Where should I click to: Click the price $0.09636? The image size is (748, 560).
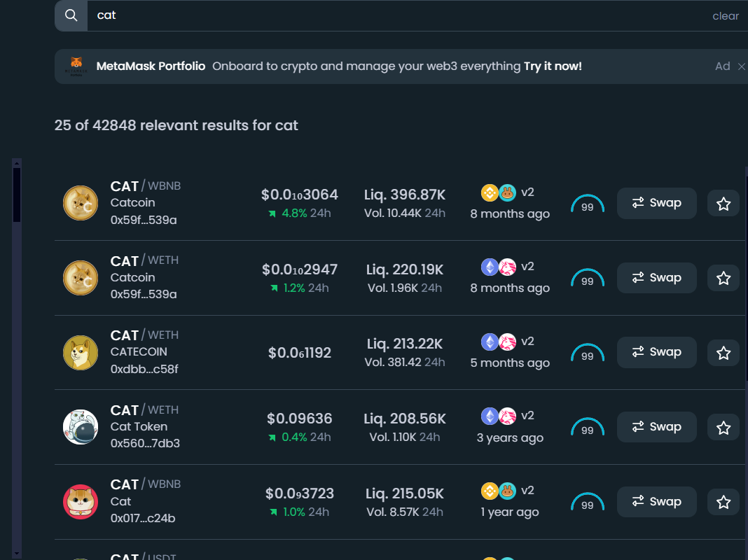[300, 419]
